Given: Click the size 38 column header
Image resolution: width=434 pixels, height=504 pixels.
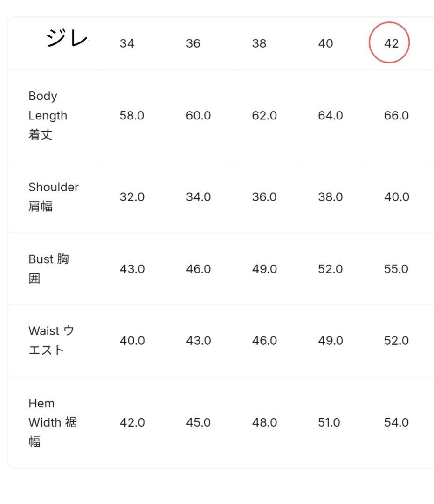Looking at the screenshot, I should 259,43.
